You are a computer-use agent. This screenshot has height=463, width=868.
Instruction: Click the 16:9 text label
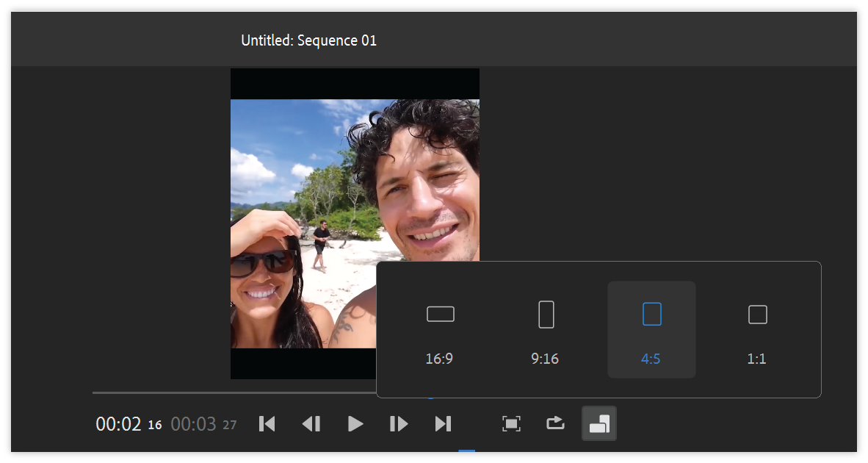(439, 359)
